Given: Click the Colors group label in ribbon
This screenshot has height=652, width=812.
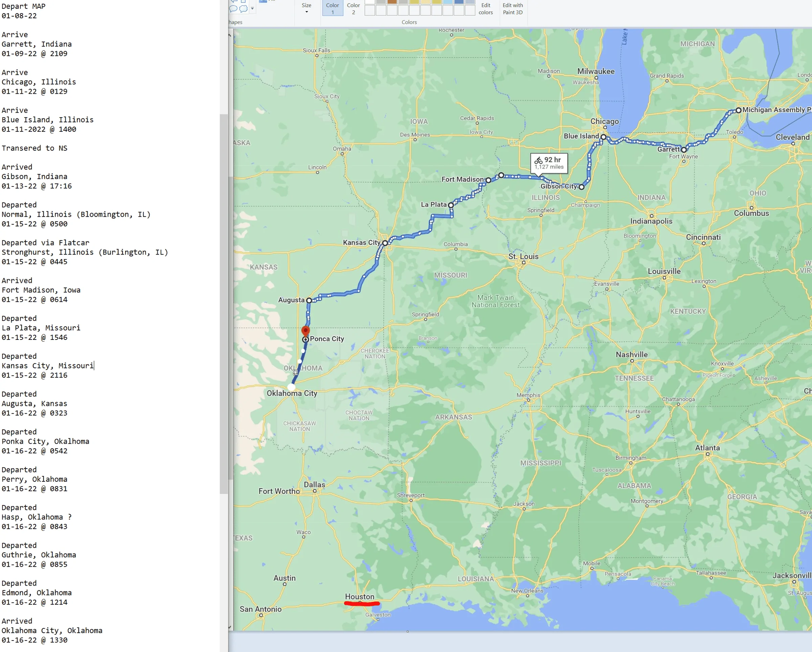Looking at the screenshot, I should coord(409,22).
